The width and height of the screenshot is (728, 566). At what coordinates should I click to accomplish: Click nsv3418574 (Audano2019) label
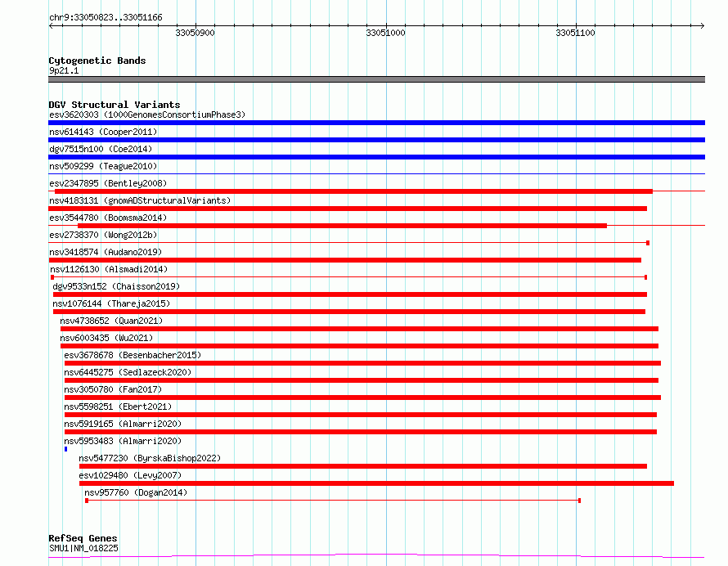[106, 252]
